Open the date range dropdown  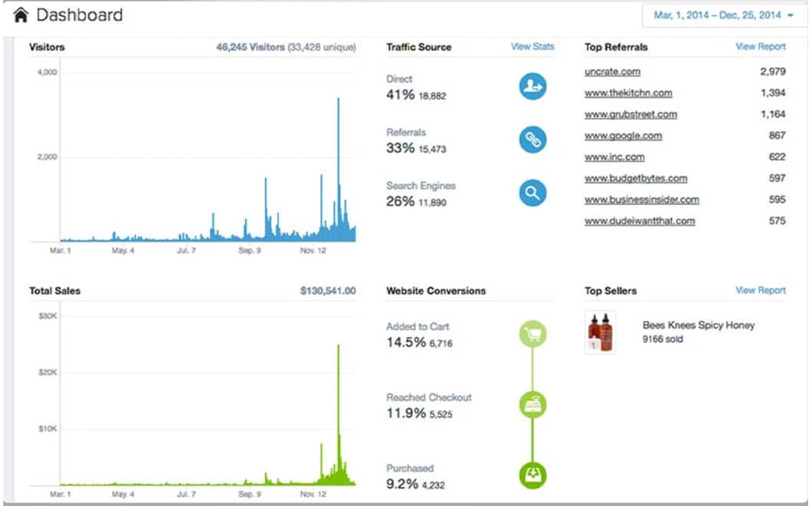tap(723, 15)
